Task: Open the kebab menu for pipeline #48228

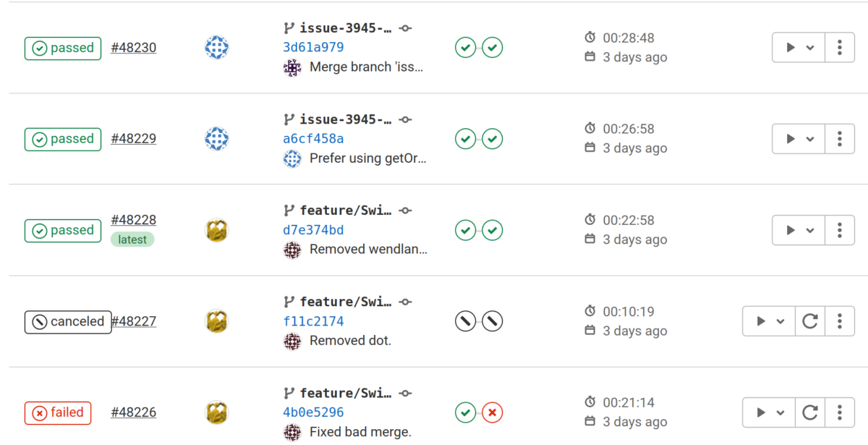Action: pos(839,230)
